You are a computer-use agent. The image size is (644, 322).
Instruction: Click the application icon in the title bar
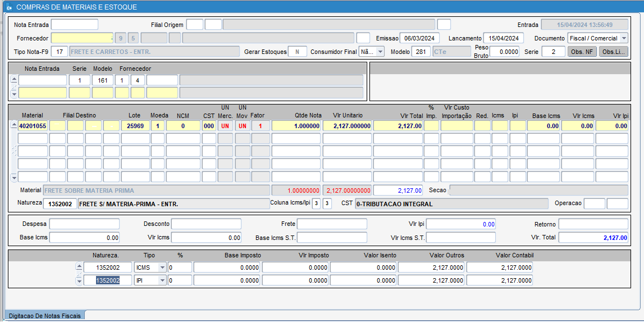coord(9,7)
